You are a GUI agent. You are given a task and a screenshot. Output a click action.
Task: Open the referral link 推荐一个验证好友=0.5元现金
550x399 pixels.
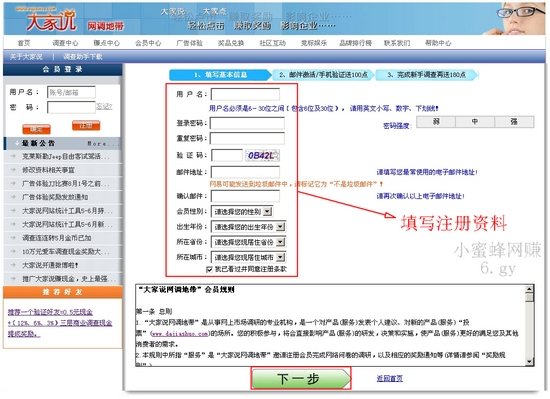pyautogui.click(x=50, y=312)
